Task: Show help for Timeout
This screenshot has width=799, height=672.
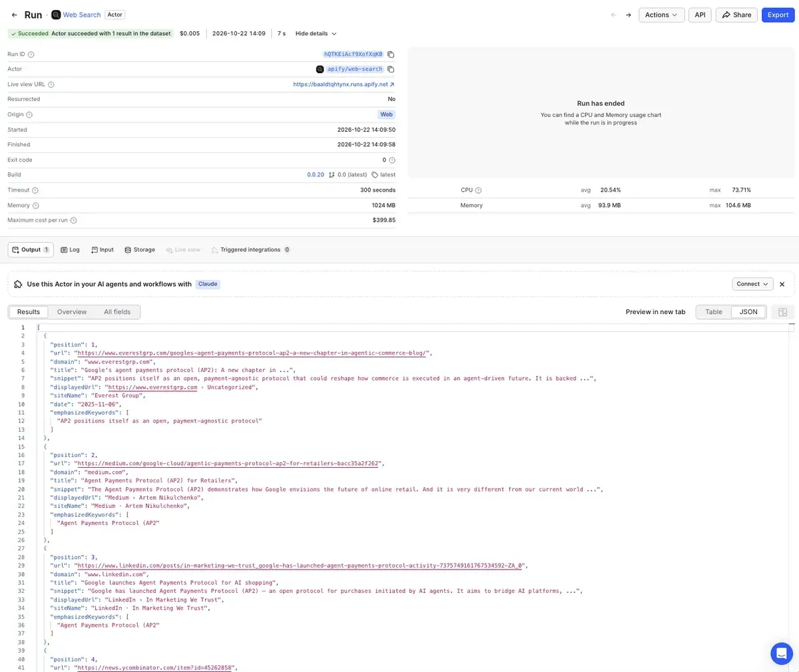Action: click(35, 190)
